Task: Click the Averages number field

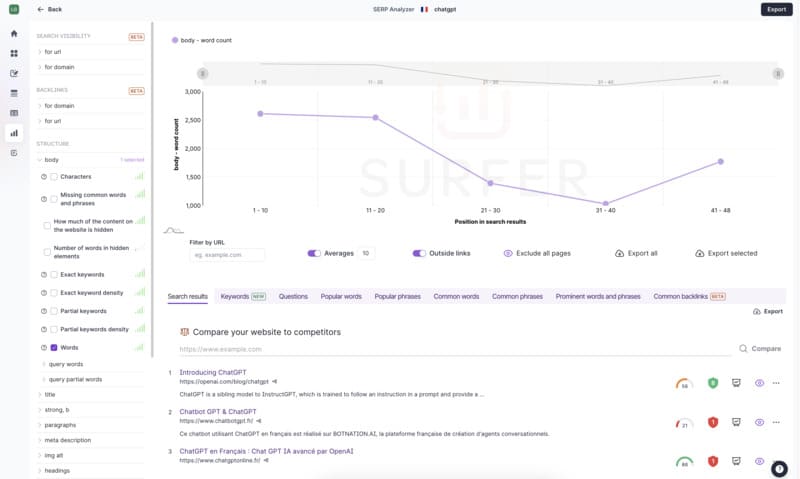Action: click(x=366, y=254)
